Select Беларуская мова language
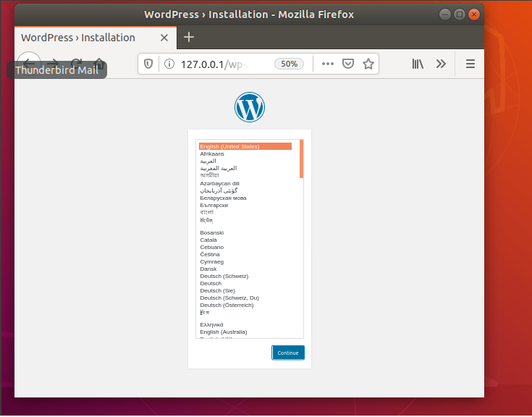The height and width of the screenshot is (417, 532). (245, 198)
